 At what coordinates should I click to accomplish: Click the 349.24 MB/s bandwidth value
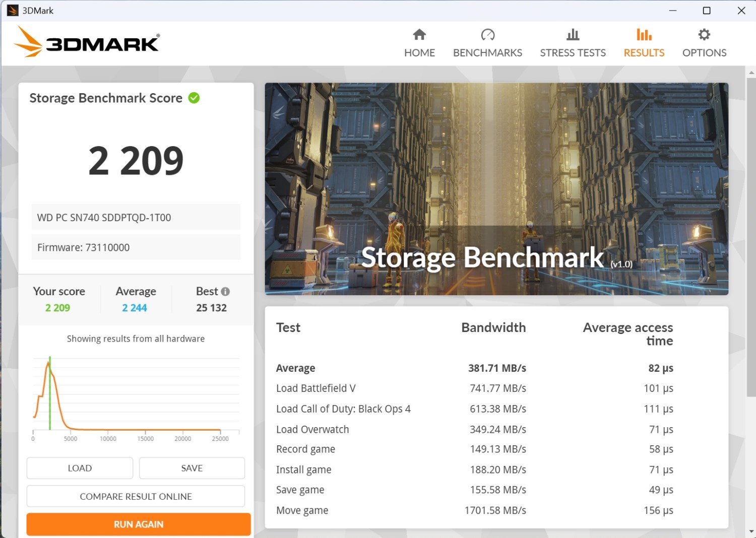click(498, 429)
